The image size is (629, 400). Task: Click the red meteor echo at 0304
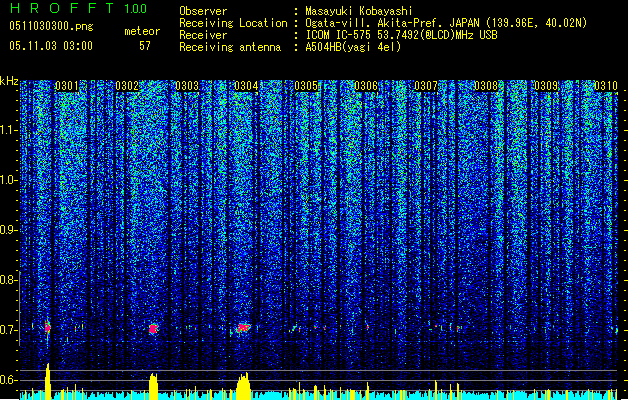[x=243, y=328]
